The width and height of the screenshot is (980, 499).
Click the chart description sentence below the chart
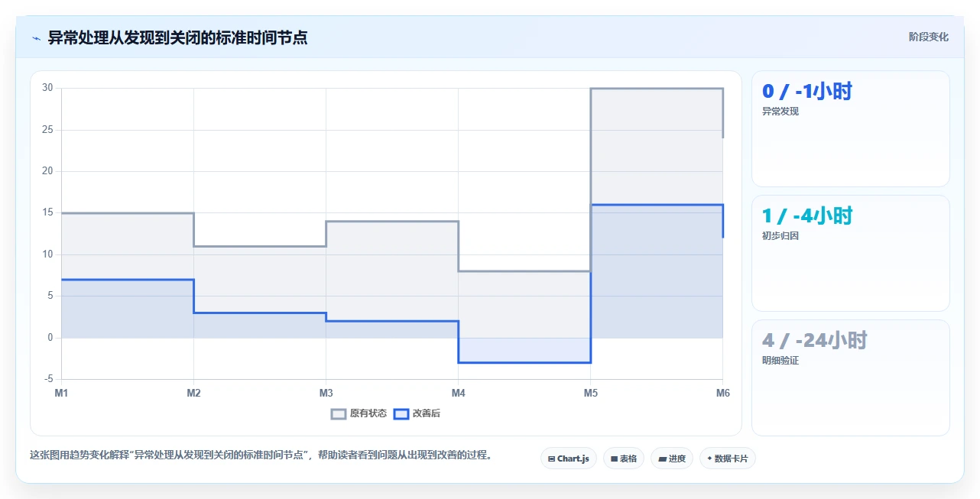coord(261,455)
